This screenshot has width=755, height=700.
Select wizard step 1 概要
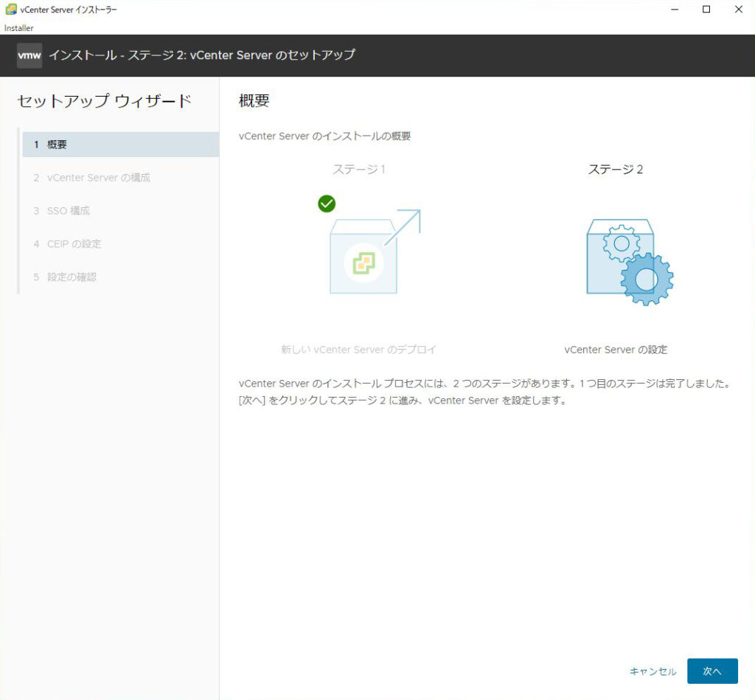(x=121, y=145)
